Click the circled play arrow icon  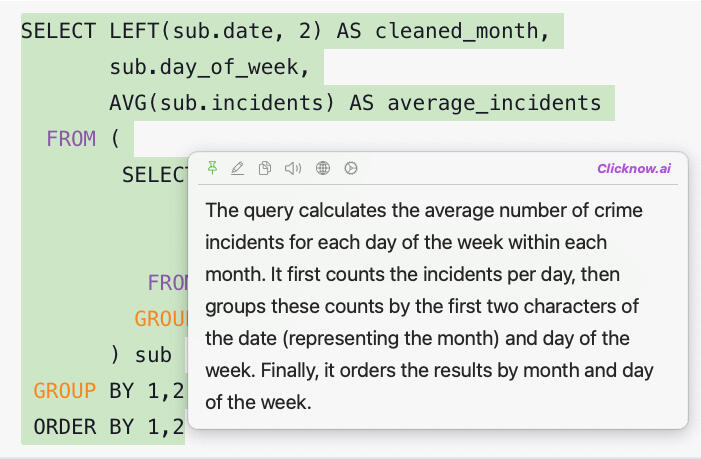click(x=351, y=168)
